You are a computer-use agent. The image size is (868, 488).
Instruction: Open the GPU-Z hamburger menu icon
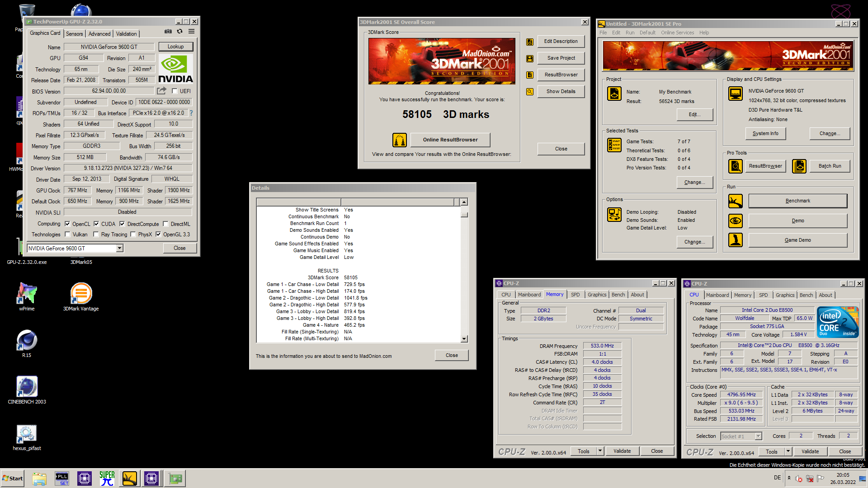(192, 32)
